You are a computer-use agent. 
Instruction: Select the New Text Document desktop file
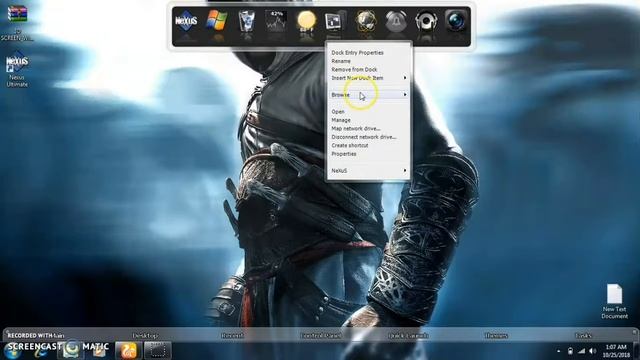tap(614, 301)
